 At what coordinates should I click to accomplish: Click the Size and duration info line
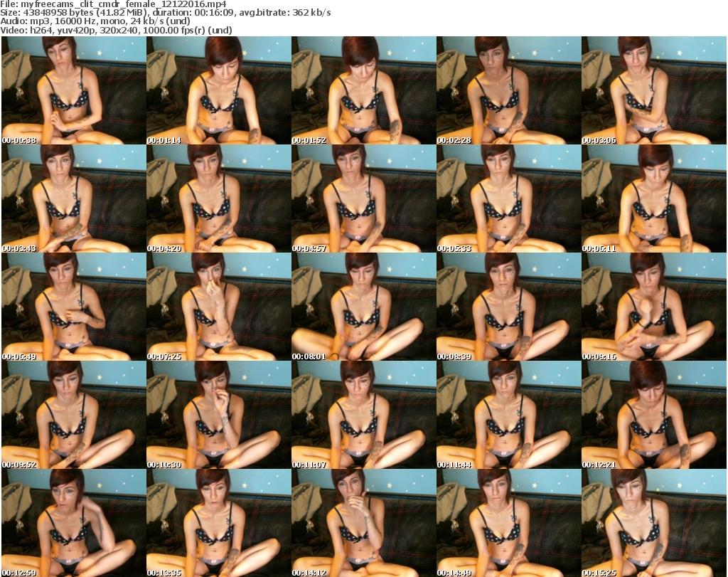coord(165,13)
